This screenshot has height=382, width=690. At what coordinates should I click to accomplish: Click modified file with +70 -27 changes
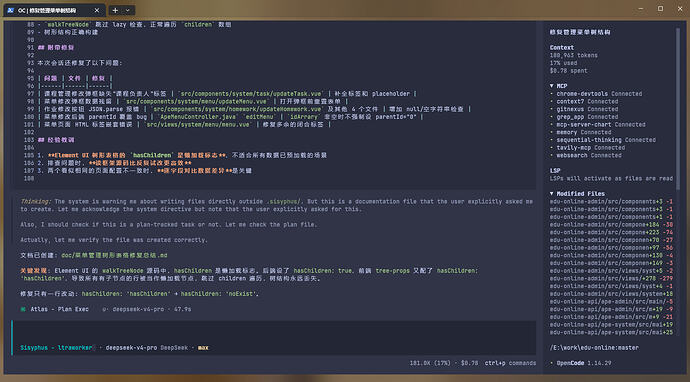click(611, 240)
